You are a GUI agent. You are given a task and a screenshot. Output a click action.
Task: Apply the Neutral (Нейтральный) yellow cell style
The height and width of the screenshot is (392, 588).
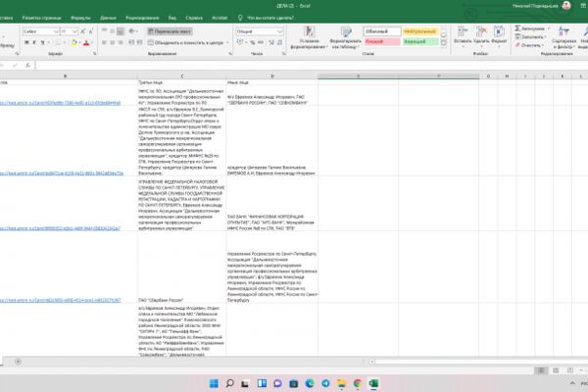(420, 31)
